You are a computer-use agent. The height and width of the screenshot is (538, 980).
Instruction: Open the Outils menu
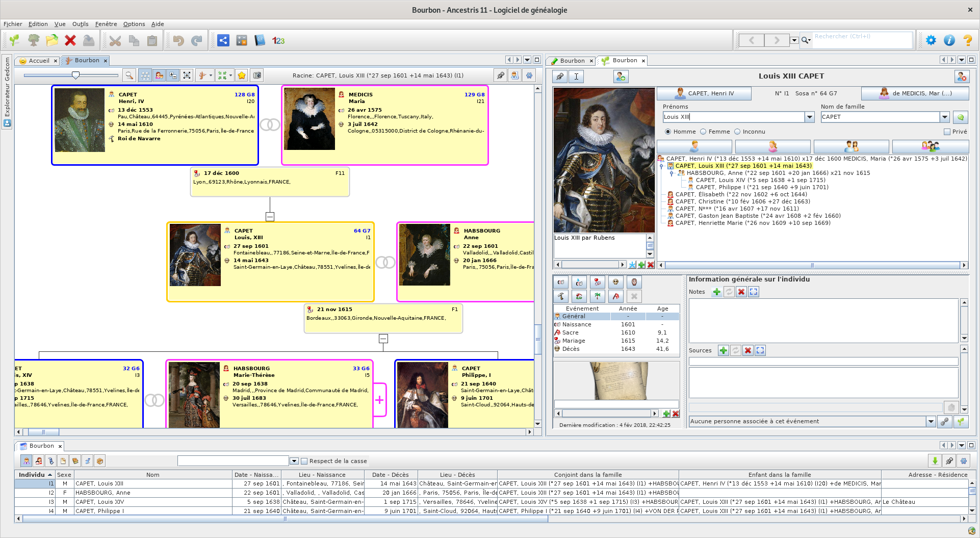[80, 24]
